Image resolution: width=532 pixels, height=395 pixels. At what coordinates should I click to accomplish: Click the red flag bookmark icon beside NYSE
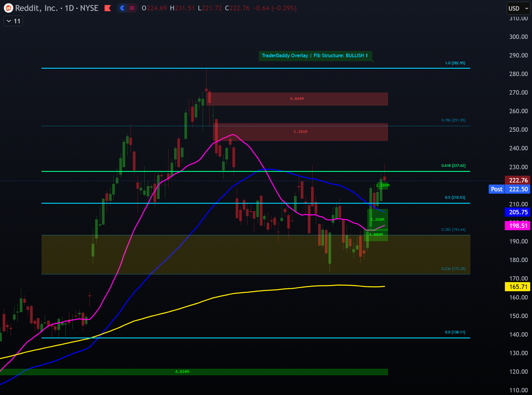108,8
